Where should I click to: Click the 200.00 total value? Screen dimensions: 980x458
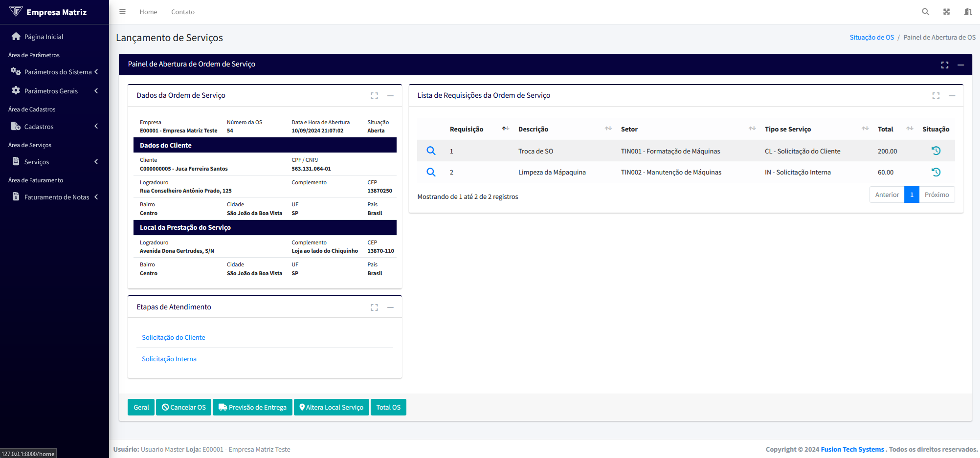[887, 151]
